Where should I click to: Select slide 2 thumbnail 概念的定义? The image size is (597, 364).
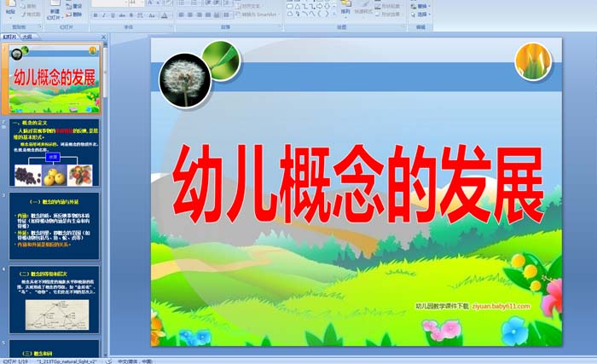(54, 153)
